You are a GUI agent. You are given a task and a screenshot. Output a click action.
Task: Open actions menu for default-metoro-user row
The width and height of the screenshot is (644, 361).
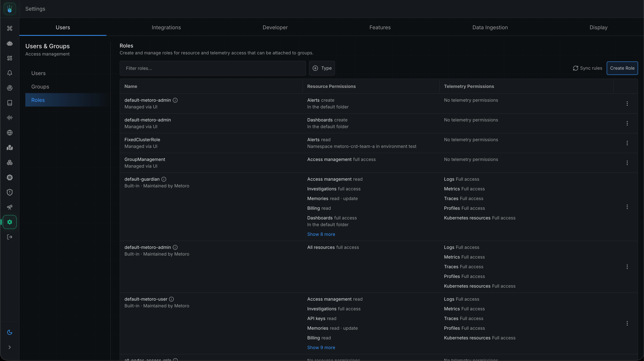[627, 323]
